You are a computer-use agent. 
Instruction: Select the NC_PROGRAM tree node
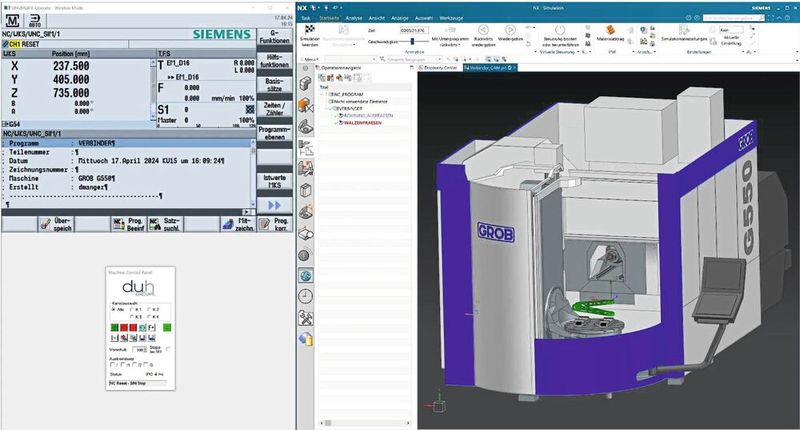click(348, 94)
